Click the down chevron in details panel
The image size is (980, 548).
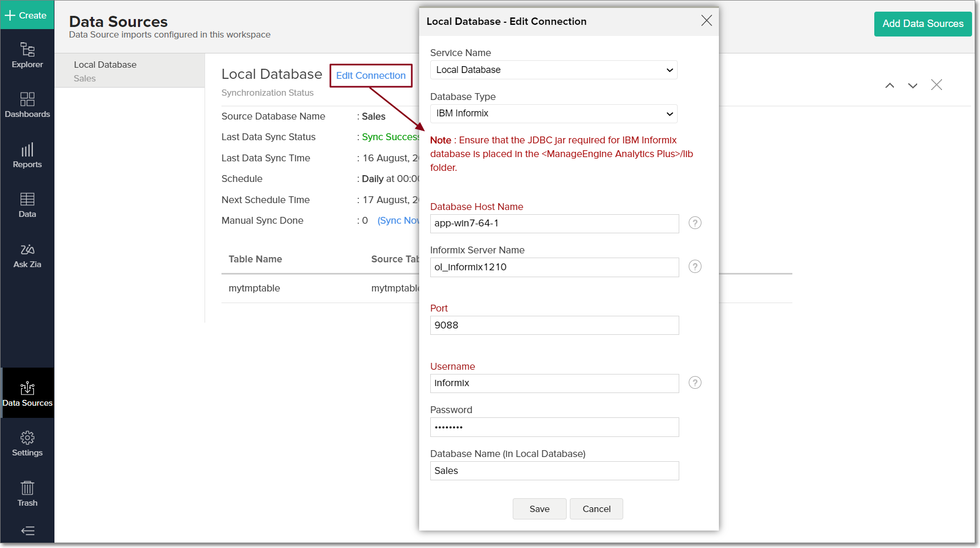point(912,86)
